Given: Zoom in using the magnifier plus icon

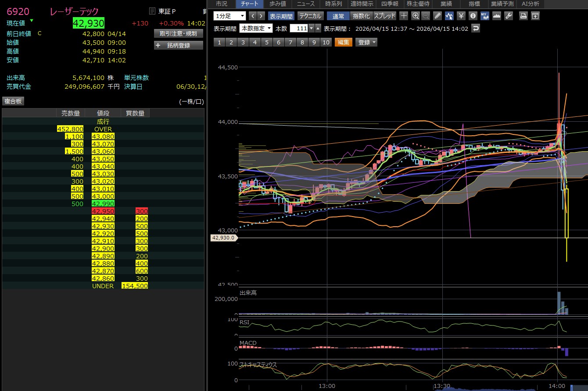Looking at the screenshot, I should click(415, 16).
